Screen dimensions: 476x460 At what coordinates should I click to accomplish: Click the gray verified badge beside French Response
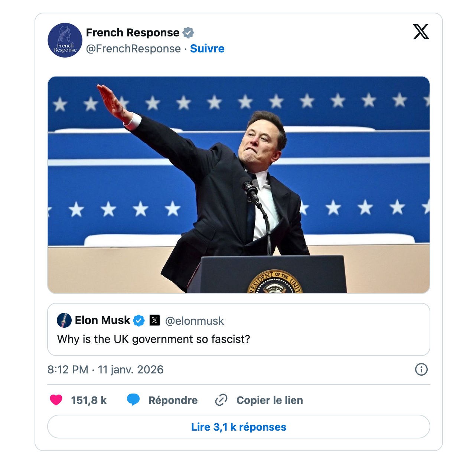point(188,33)
